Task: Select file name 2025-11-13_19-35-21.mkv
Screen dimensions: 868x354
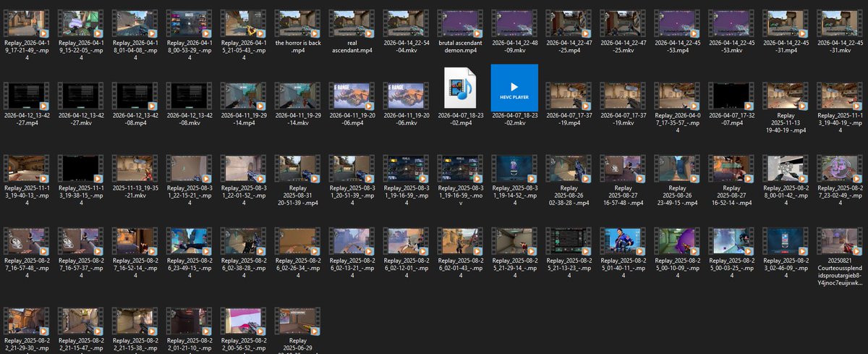Action: point(135,191)
